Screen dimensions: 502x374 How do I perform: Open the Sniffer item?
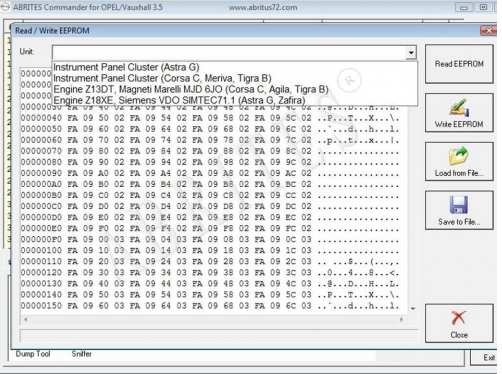[x=82, y=354]
